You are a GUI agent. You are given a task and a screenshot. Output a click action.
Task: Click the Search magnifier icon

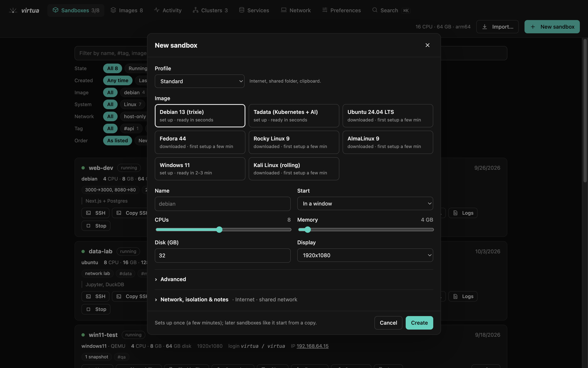(x=375, y=10)
